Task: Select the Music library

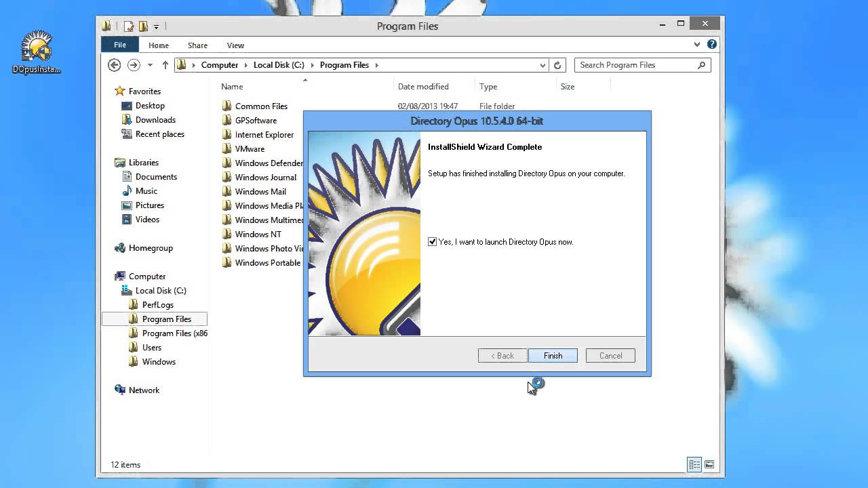Action: [146, 191]
